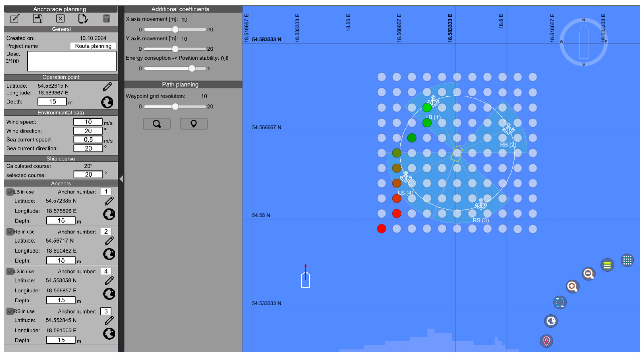Click the red location pin map icon
Viewport: 644px width, 357px height.
[x=546, y=341]
